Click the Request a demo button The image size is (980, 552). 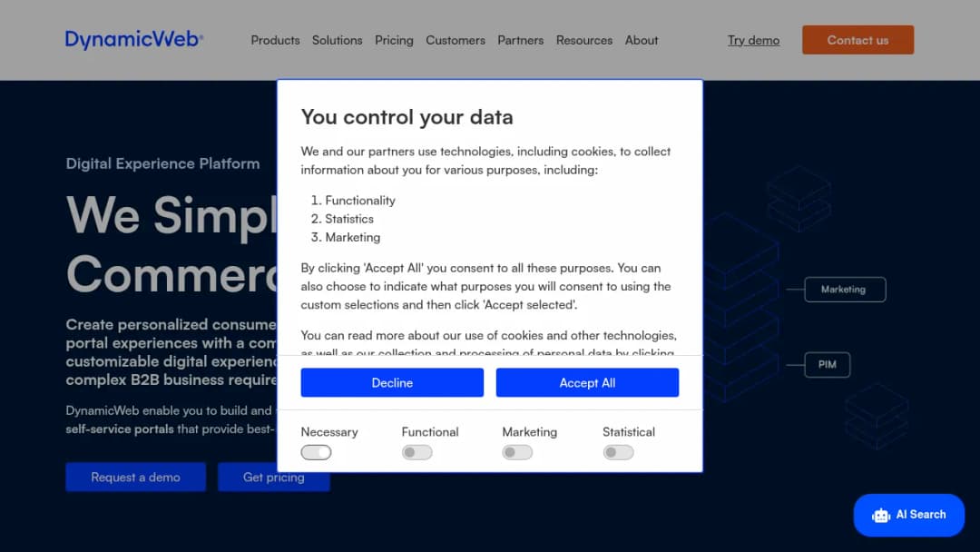(135, 477)
